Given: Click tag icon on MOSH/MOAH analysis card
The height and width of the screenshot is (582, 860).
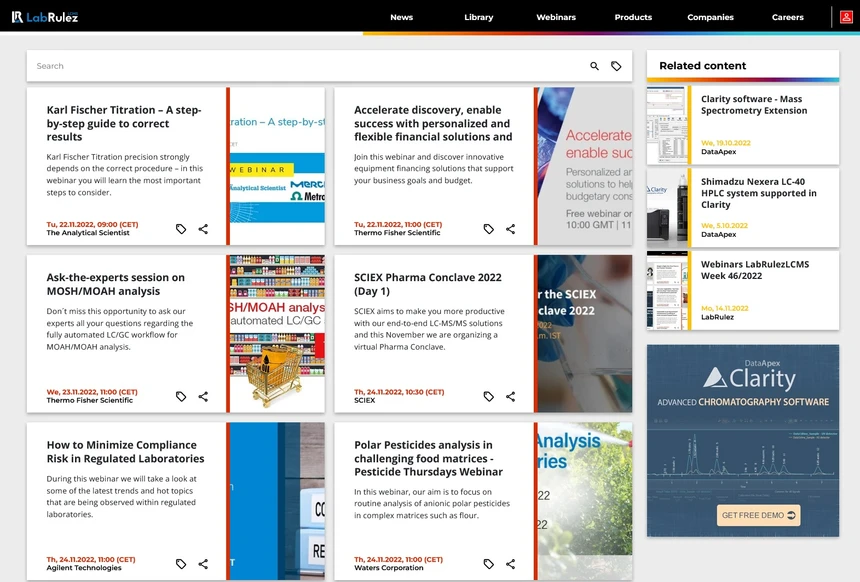Looking at the screenshot, I should pos(181,396).
